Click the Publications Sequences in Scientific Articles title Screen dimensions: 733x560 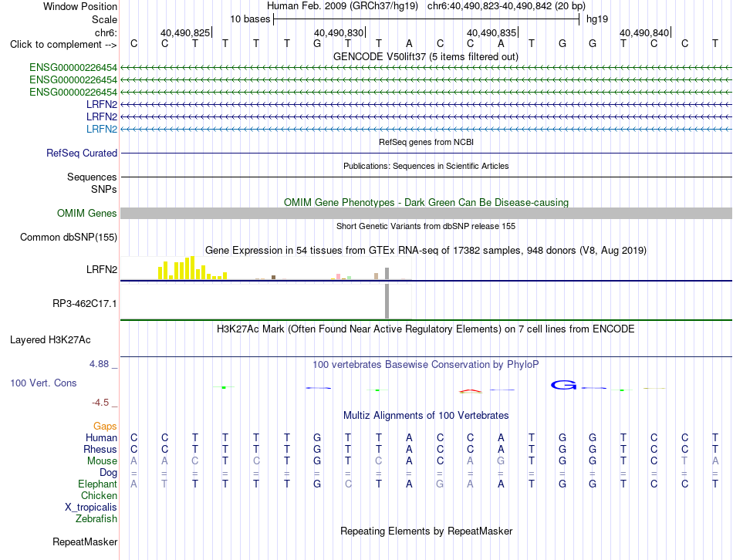click(426, 166)
